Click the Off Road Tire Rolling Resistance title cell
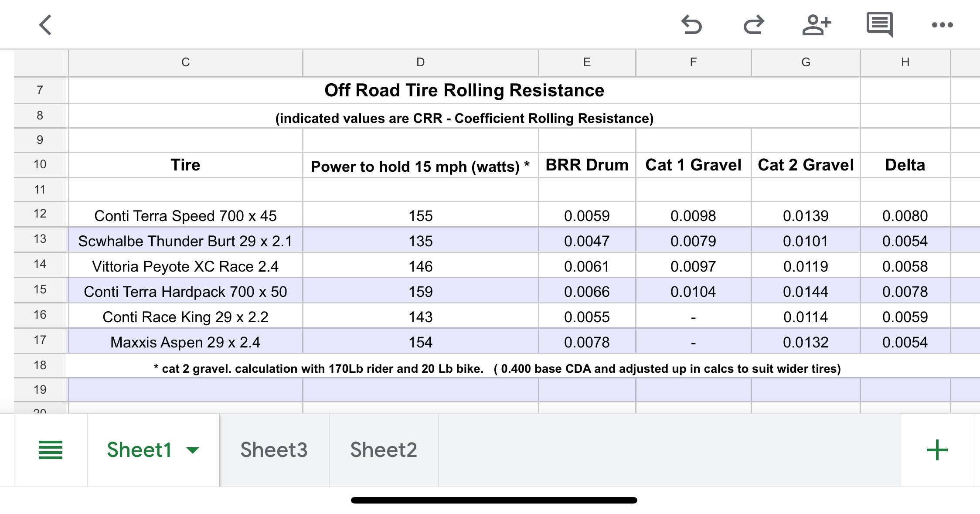Screen dimensions: 980x514 464,90
